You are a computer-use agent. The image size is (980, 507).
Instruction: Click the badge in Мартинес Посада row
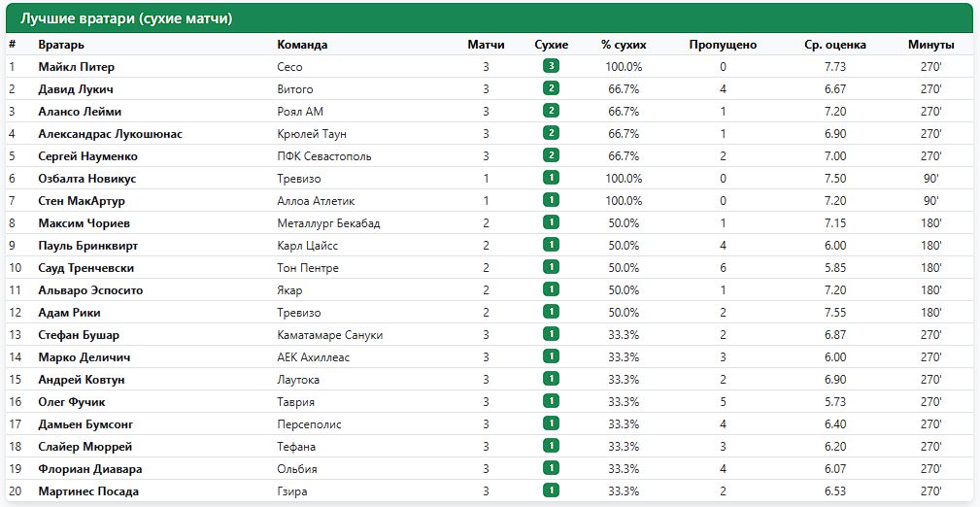click(x=552, y=490)
